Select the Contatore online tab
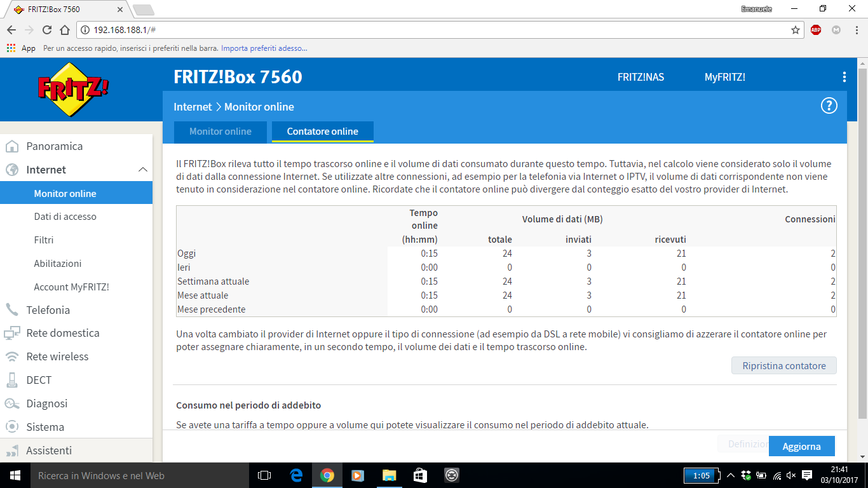Viewport: 868px width, 488px height. point(323,132)
